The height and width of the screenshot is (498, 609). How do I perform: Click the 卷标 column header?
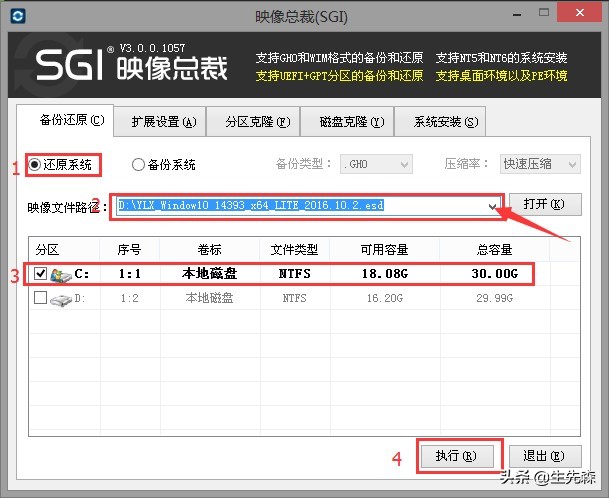(x=209, y=249)
